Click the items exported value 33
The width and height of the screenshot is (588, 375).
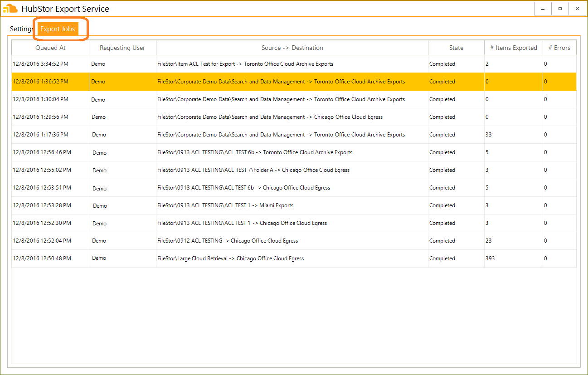489,135
